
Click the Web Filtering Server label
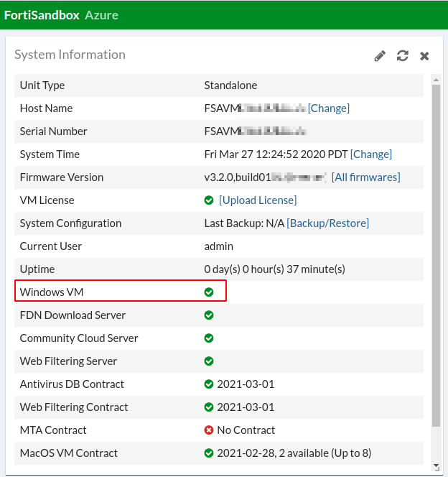point(68,361)
